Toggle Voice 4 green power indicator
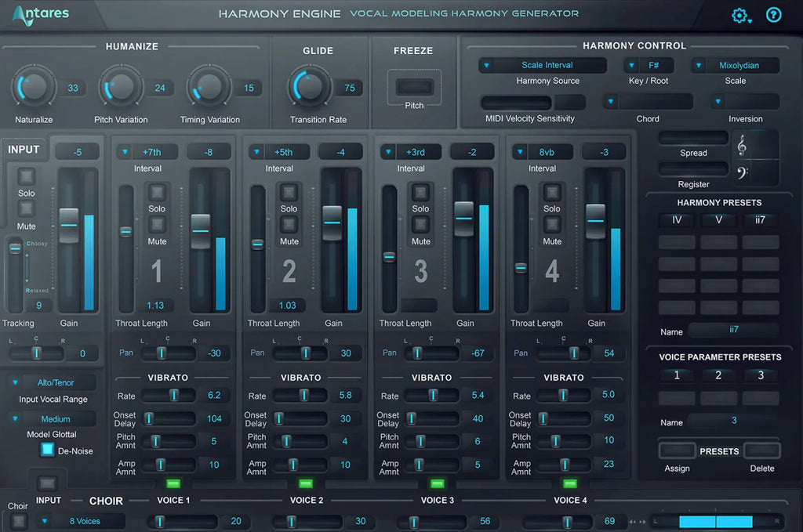The height and width of the screenshot is (532, 803). [x=569, y=483]
